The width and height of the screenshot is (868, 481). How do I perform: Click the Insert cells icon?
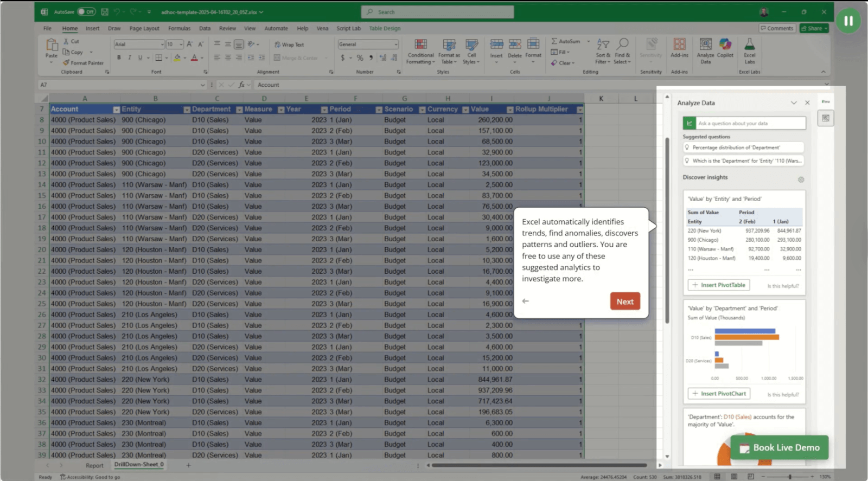pos(496,44)
